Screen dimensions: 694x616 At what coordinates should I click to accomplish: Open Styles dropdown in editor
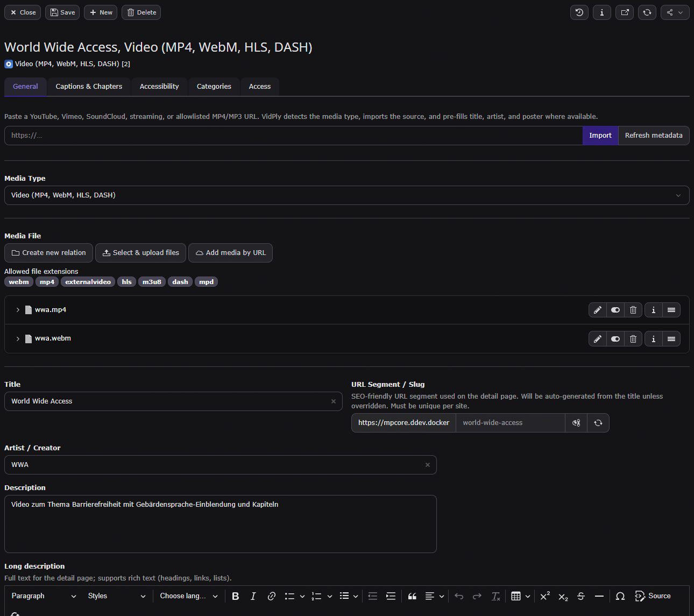point(117,596)
